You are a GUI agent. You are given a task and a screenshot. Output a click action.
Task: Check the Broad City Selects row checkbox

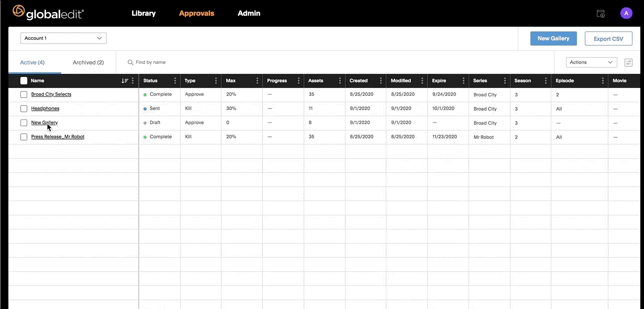pos(24,94)
